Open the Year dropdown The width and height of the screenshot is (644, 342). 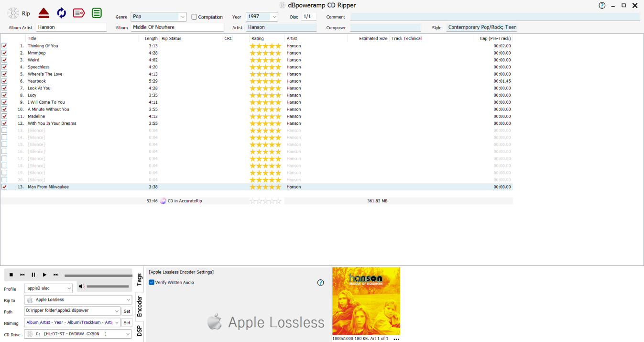pyautogui.click(x=274, y=17)
